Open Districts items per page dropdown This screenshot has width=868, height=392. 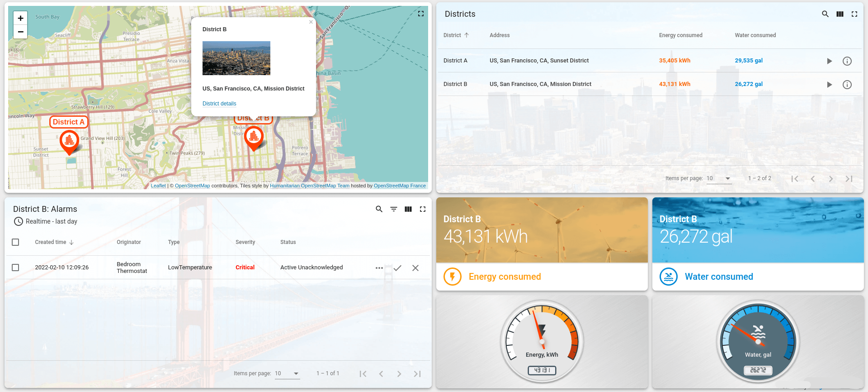coord(719,178)
